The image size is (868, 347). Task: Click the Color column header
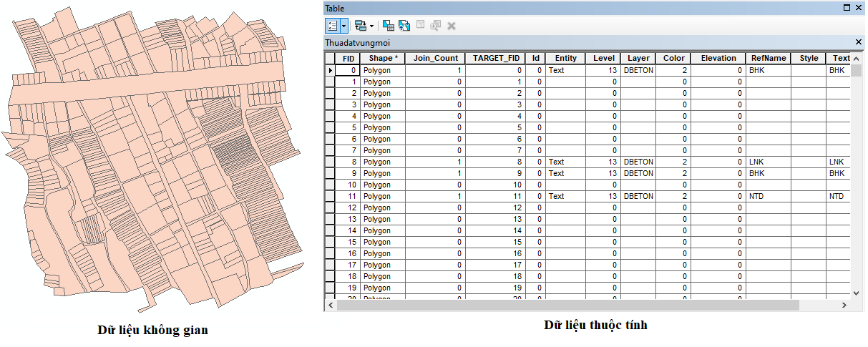coord(674,59)
